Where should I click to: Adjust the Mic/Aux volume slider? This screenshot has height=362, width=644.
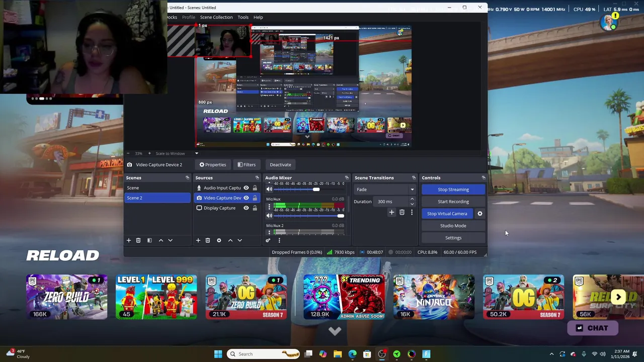pos(309,216)
